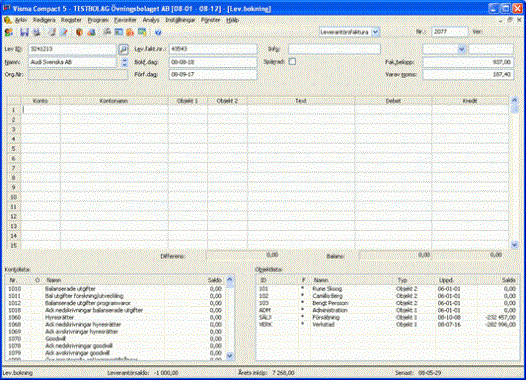
Task: Click the Objekt 1 column header
Action: 188,101
